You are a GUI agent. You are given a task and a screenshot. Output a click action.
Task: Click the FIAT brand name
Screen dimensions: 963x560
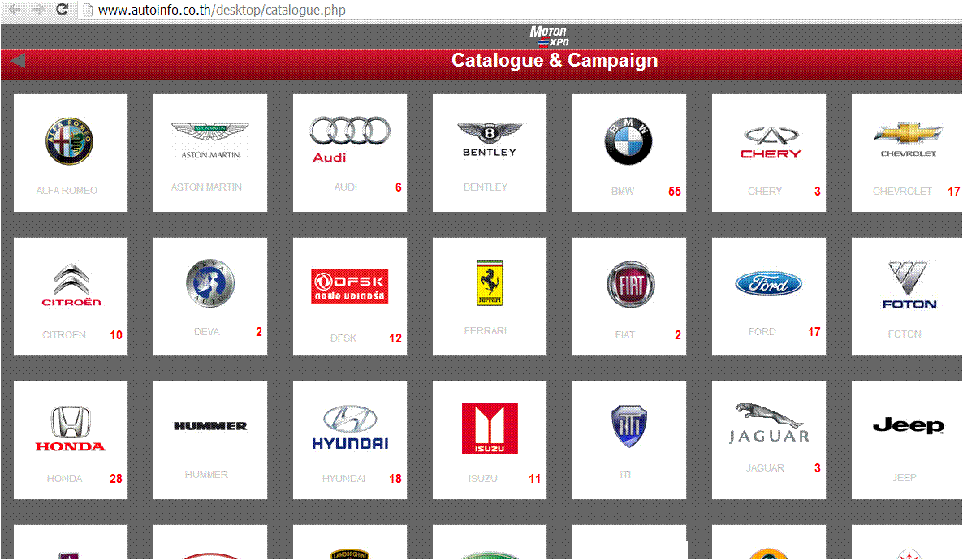click(x=625, y=335)
